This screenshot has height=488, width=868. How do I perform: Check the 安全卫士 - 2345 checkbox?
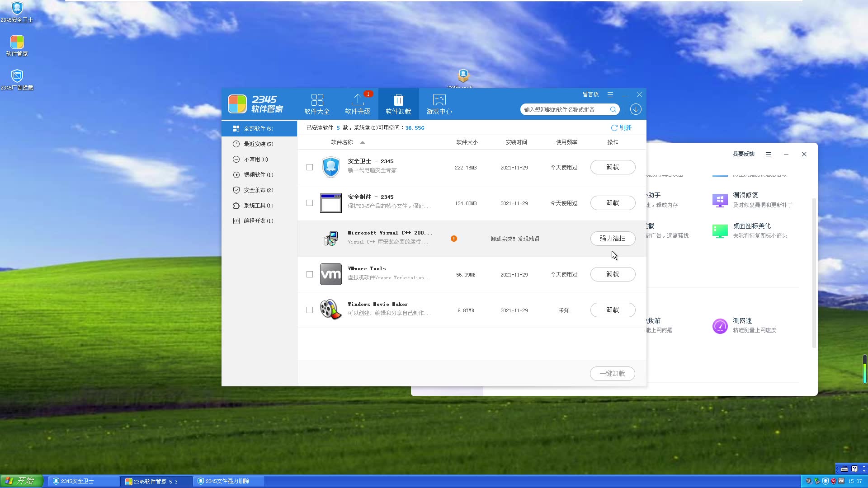pos(310,167)
